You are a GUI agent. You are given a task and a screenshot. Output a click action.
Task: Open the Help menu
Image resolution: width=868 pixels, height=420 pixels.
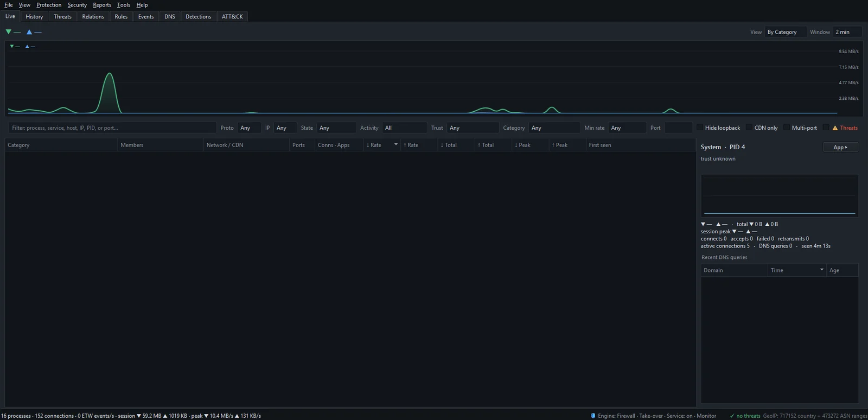(142, 5)
